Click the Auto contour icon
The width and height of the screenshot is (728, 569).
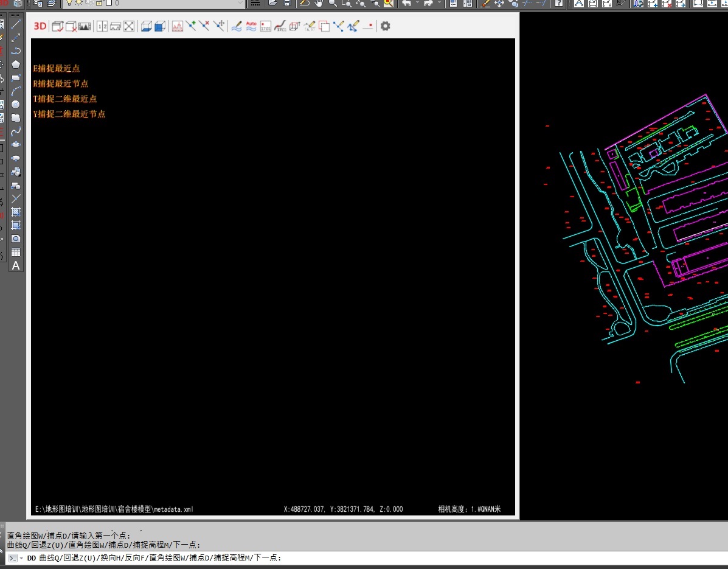251,26
